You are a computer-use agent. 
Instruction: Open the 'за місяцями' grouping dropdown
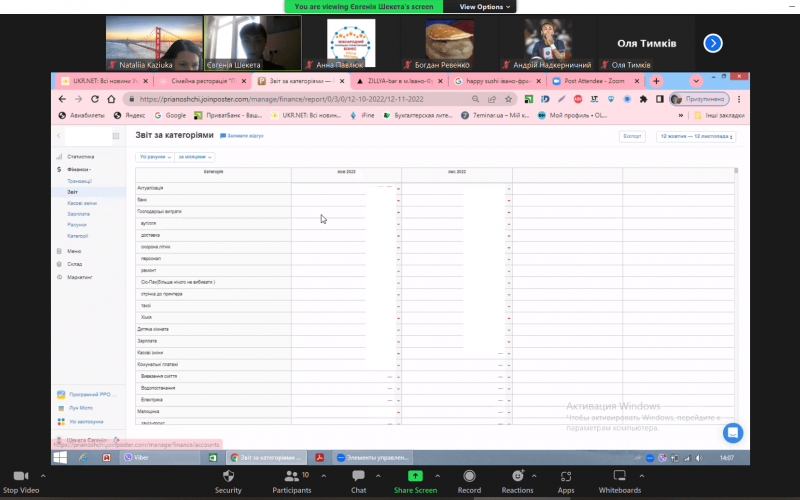[195, 157]
